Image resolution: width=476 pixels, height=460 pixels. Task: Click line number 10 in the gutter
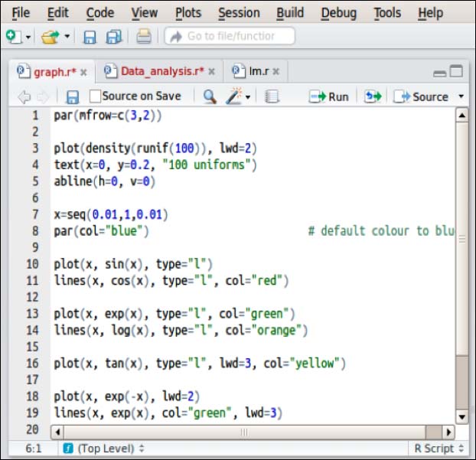pyautogui.click(x=32, y=264)
